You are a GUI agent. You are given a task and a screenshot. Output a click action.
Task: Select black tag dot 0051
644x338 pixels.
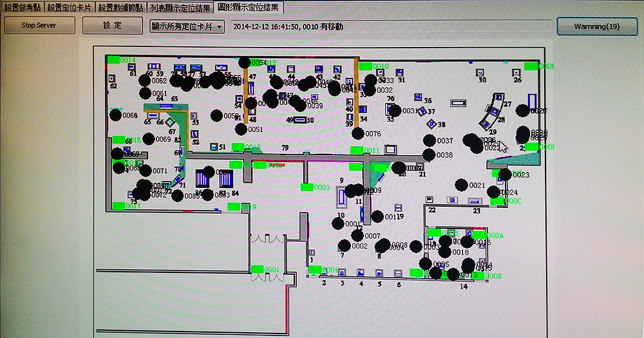pyautogui.click(x=241, y=129)
